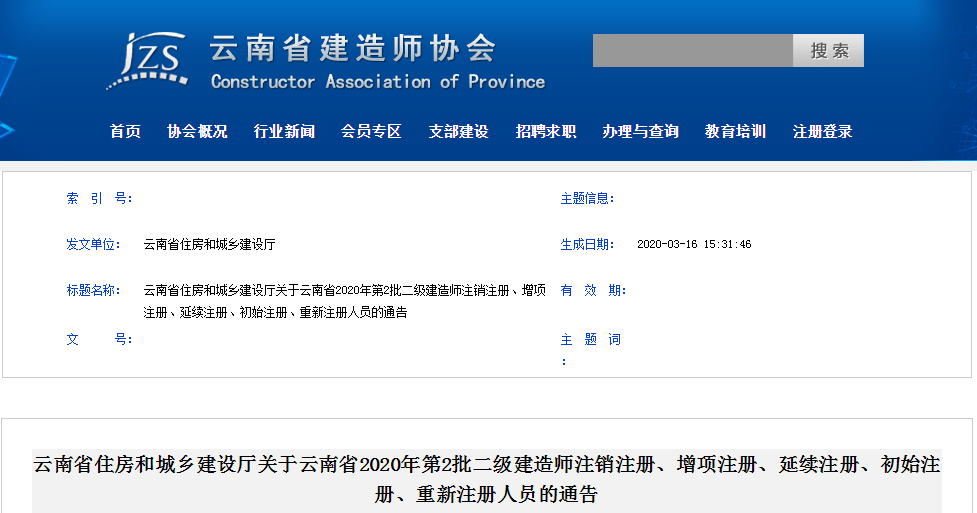Click the 标题名称 label

(93, 290)
